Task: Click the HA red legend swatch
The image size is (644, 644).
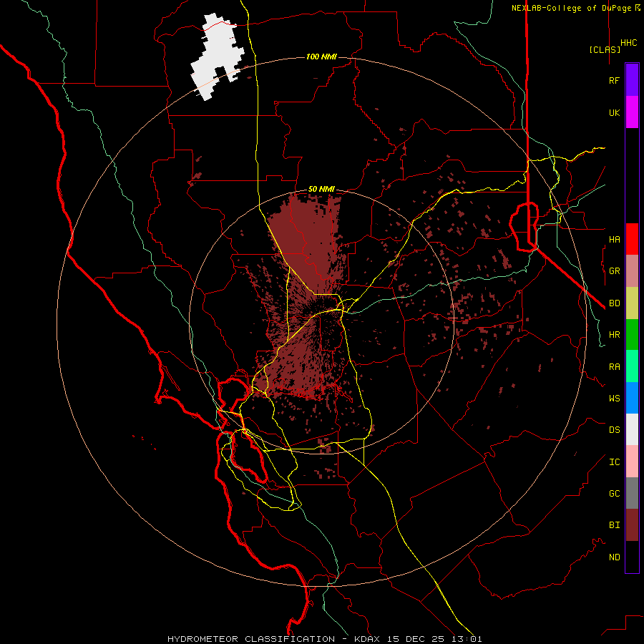Action: pyautogui.click(x=632, y=239)
